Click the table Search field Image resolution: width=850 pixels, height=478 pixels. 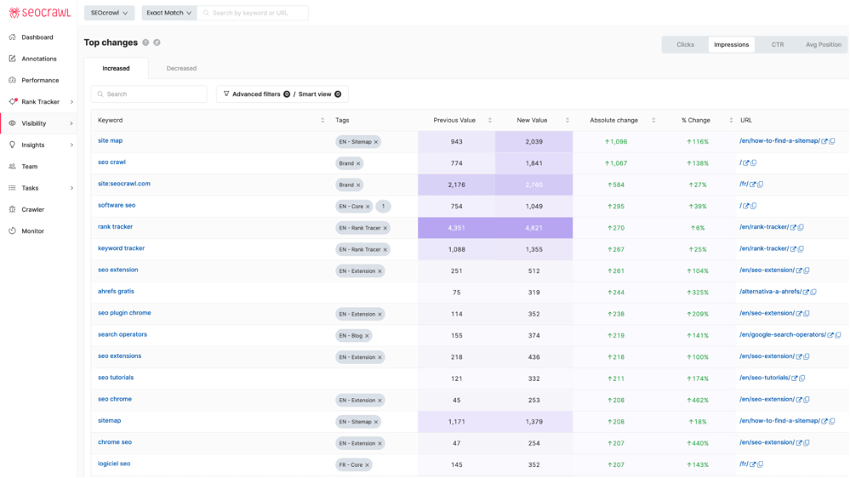coord(149,94)
